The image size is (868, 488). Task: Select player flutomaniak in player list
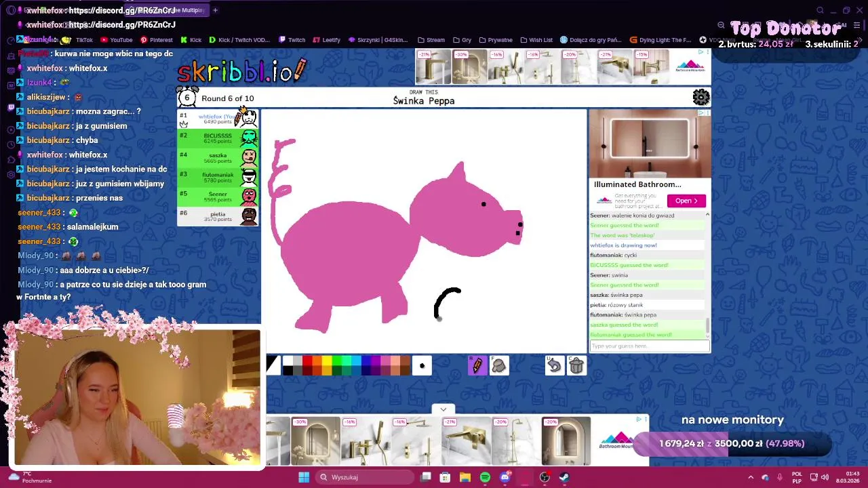(x=218, y=177)
